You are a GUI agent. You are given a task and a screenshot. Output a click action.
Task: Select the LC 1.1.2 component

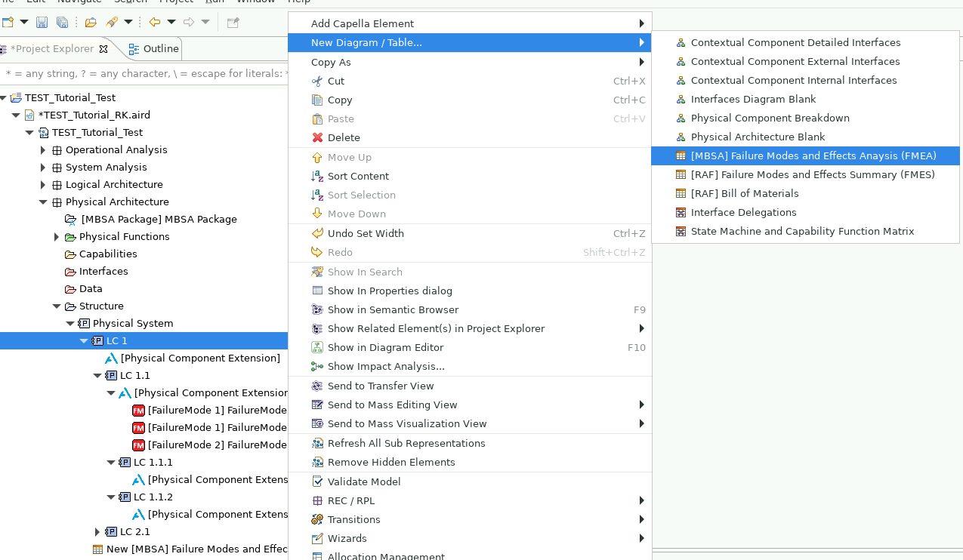pos(146,497)
